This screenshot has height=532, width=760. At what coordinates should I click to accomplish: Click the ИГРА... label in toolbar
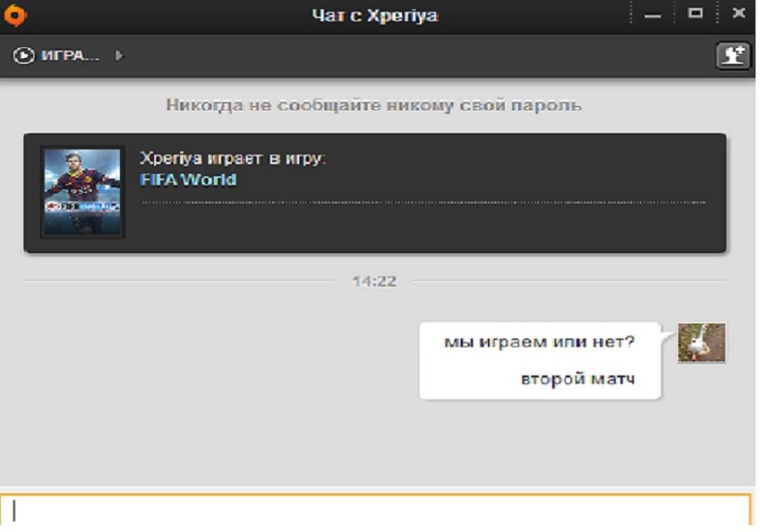pos(70,55)
